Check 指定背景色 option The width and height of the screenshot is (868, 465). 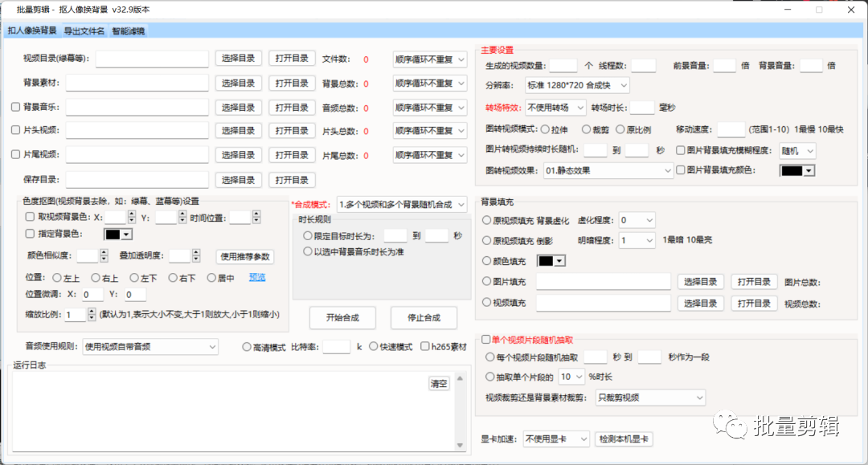[x=30, y=234]
